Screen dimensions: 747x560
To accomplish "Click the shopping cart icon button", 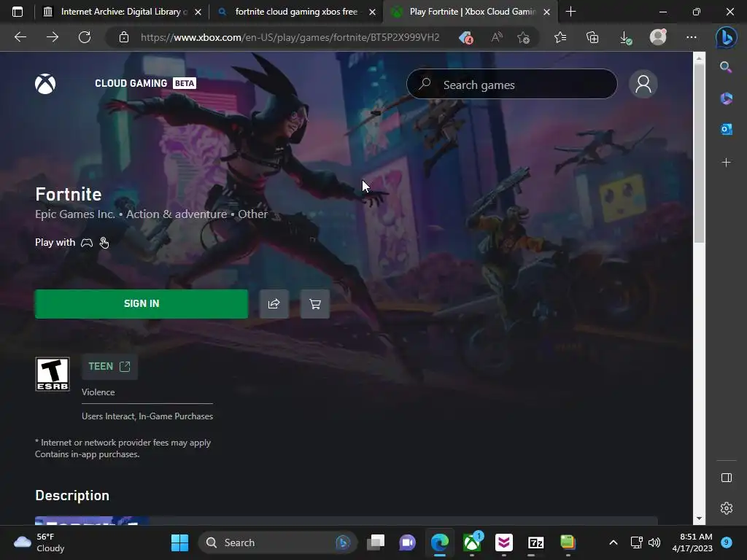I will tap(315, 304).
